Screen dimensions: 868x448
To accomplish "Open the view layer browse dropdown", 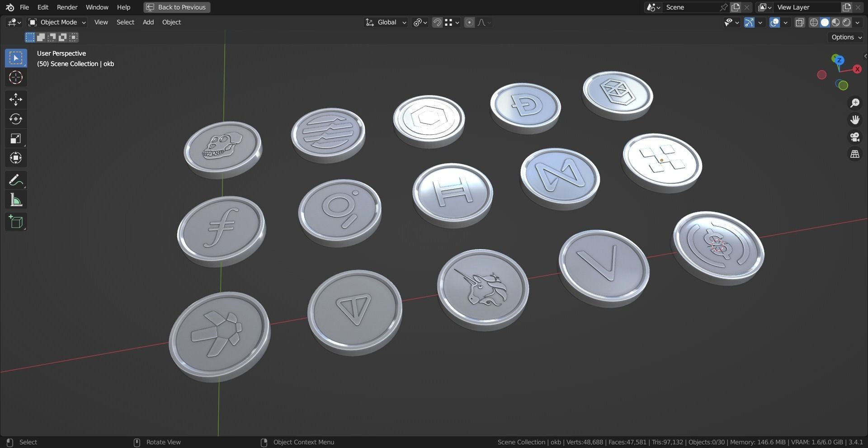I will 765,7.
